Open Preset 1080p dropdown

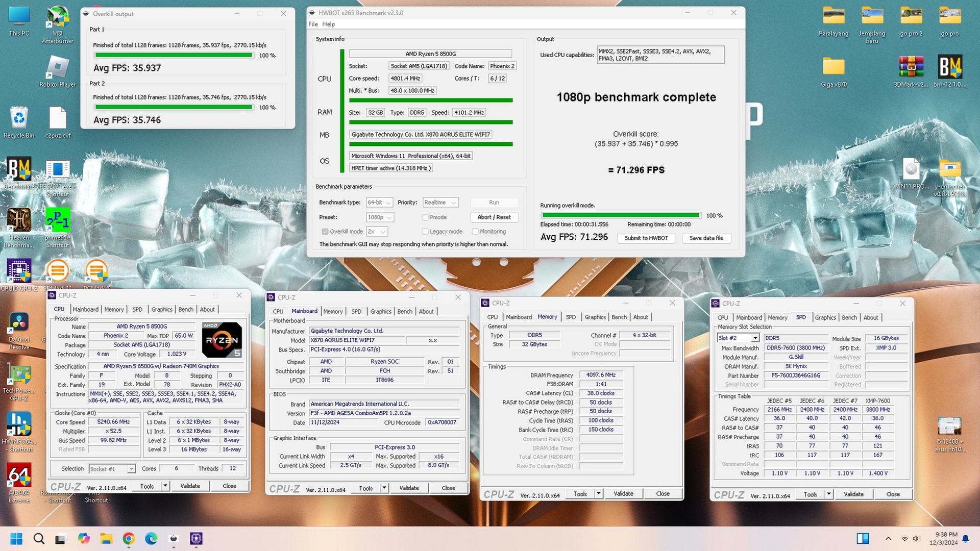coord(379,217)
